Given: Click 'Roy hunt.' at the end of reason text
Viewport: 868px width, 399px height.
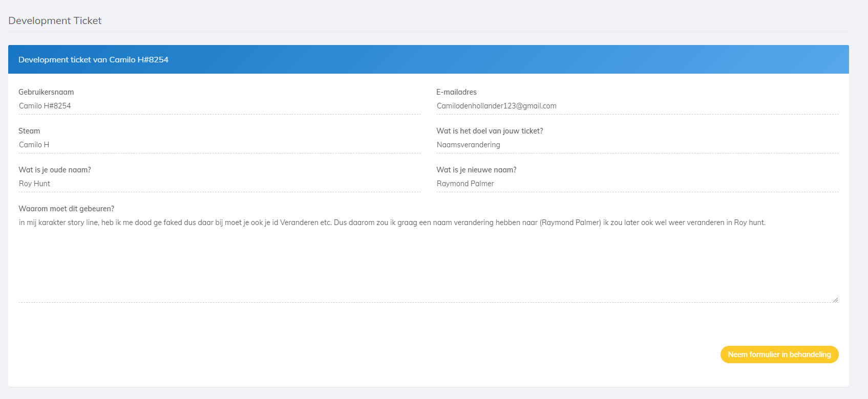Looking at the screenshot, I should point(750,223).
